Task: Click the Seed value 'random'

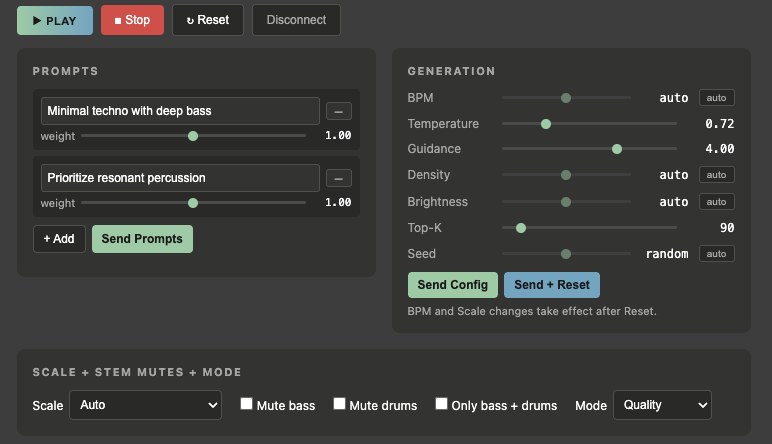Action: click(667, 254)
